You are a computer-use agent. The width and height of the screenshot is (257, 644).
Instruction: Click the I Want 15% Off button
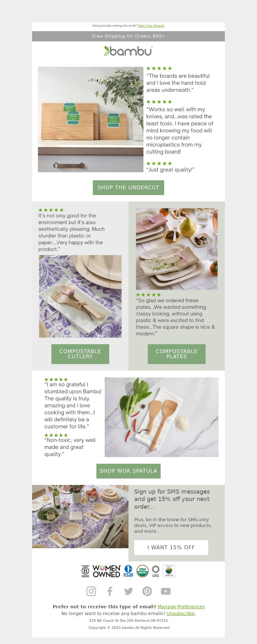coord(171,548)
